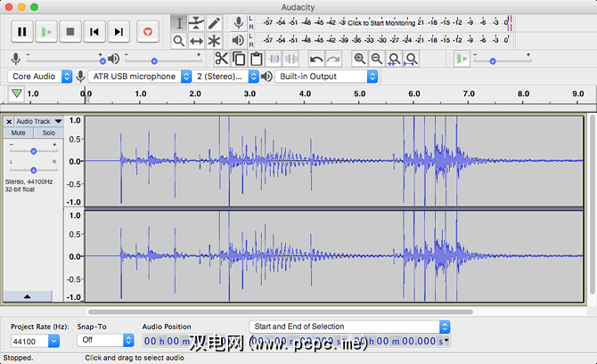Choose the Zoom magnifier tool

[x=179, y=41]
